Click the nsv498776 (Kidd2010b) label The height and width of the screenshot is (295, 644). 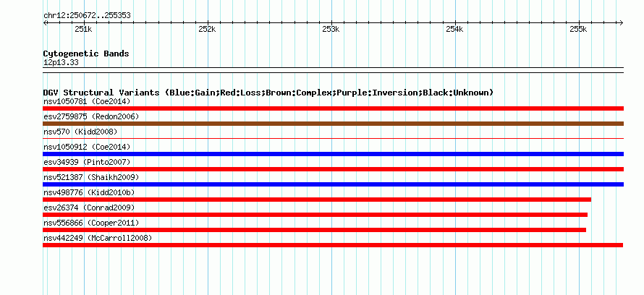tap(89, 192)
